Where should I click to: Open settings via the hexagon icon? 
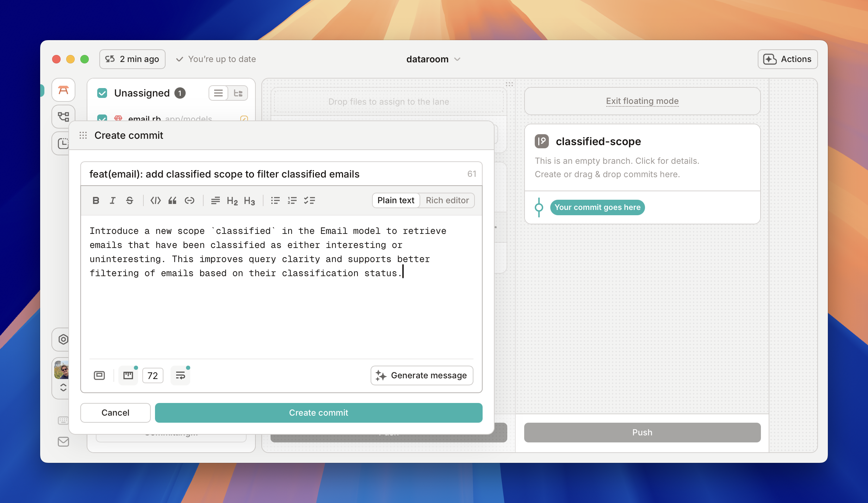click(63, 339)
